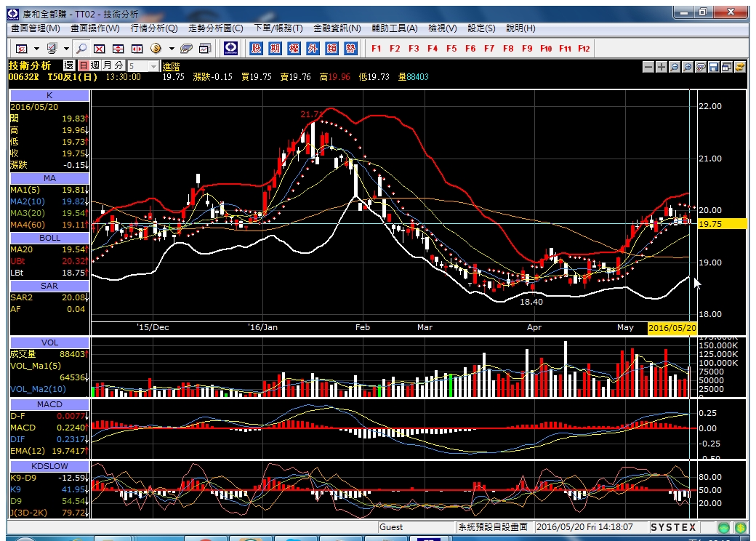Click the cascade windows icon in chart toolbar
Image resolution: width=756 pixels, height=541 pixels.
click(727, 67)
